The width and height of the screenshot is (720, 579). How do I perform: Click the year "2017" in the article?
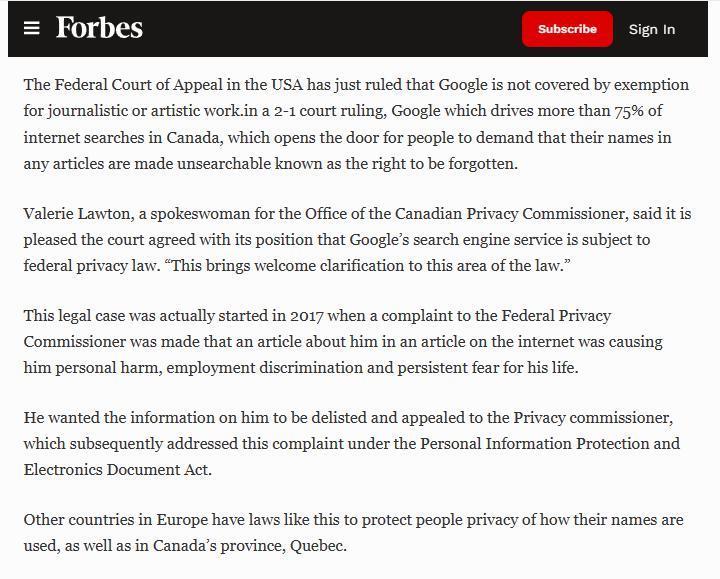[307, 316]
